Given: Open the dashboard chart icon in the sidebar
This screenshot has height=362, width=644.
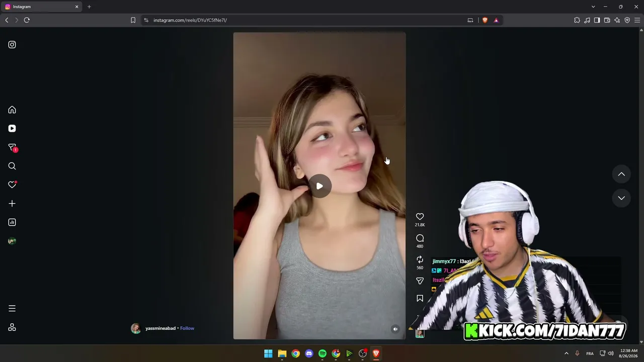Looking at the screenshot, I should click(x=12, y=222).
